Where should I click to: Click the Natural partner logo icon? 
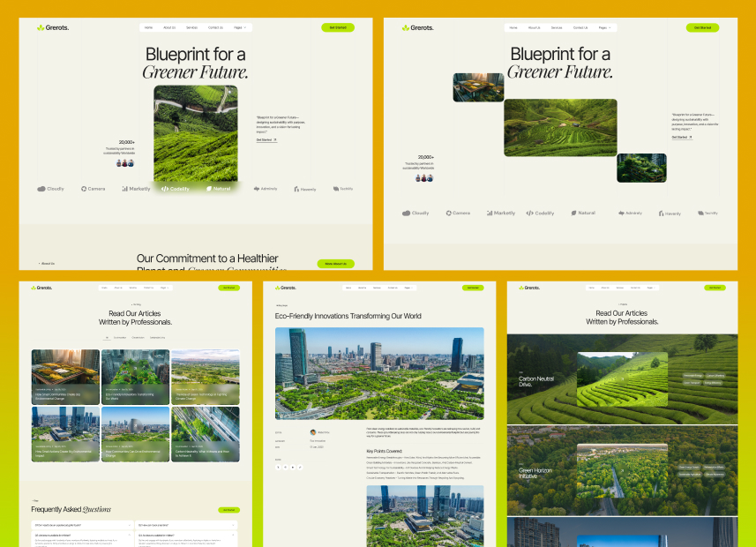pos(210,188)
